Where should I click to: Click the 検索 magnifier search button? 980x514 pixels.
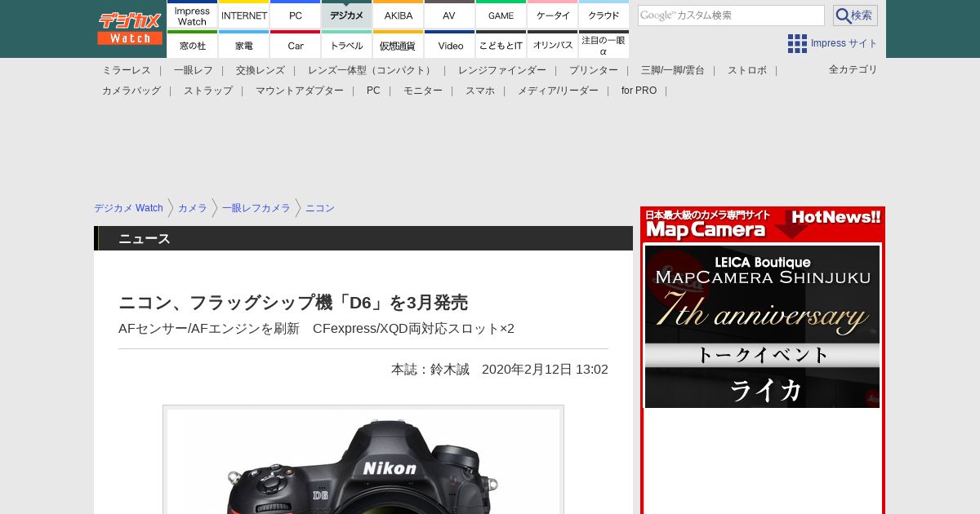855,16
